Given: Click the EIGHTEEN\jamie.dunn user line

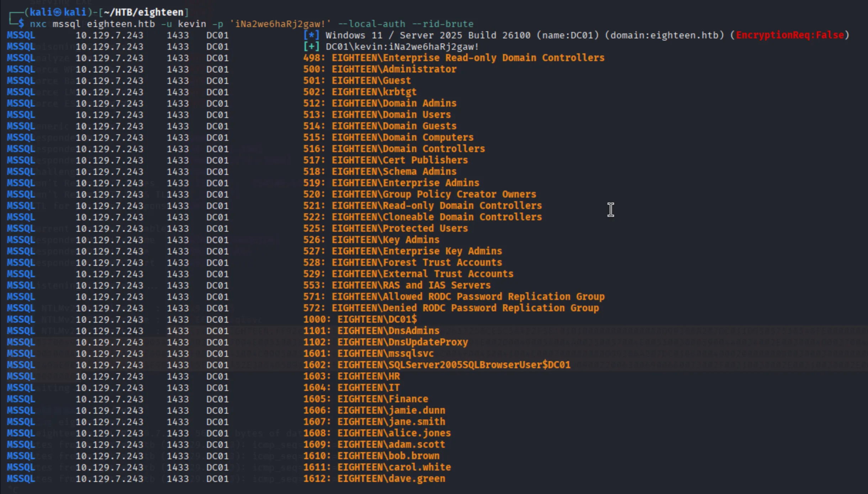Looking at the screenshot, I should click(x=391, y=410).
